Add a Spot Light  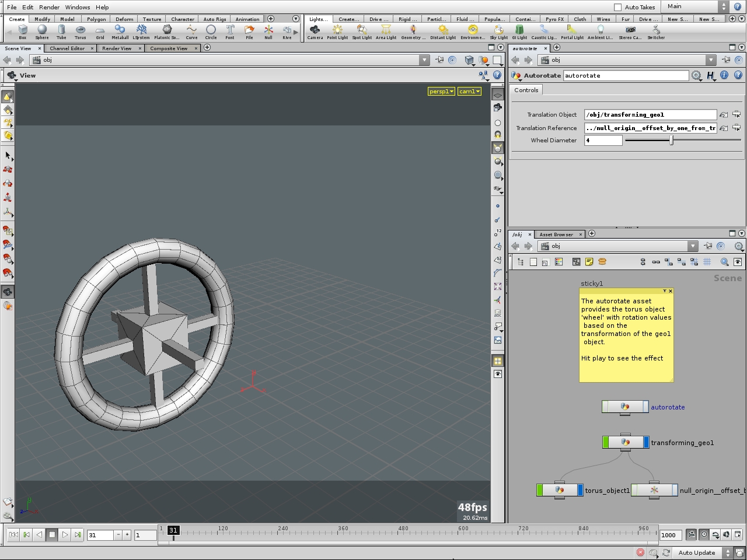click(x=362, y=32)
